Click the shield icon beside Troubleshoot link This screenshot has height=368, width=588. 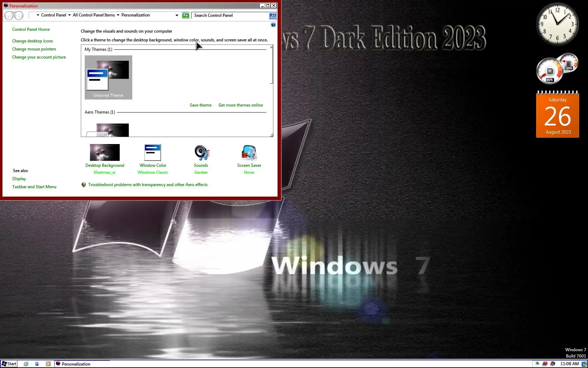click(x=84, y=185)
